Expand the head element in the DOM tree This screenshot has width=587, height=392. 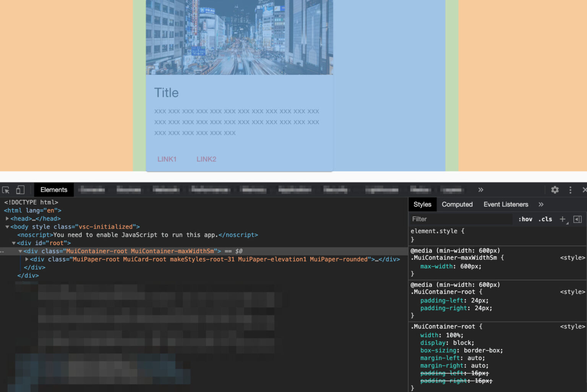click(7, 218)
